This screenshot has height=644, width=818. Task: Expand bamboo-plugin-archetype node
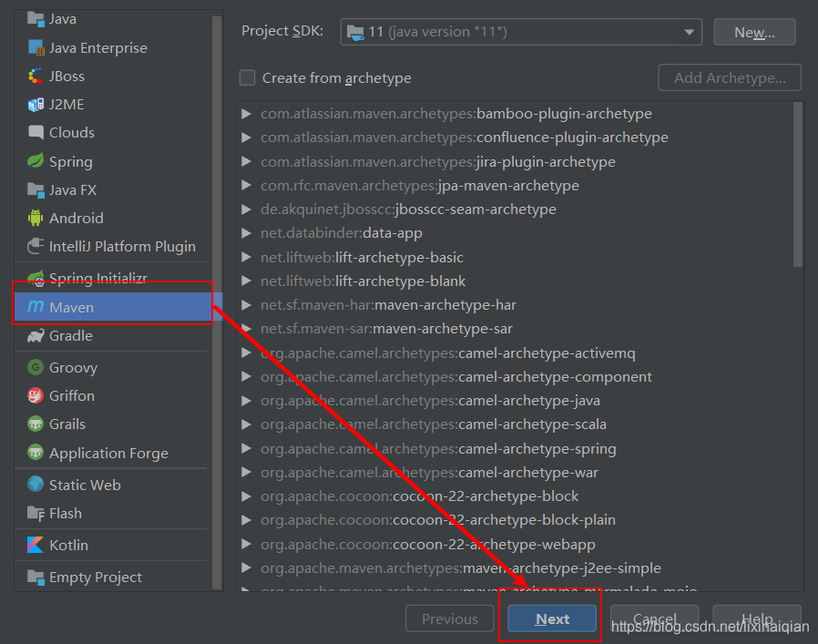(246, 114)
